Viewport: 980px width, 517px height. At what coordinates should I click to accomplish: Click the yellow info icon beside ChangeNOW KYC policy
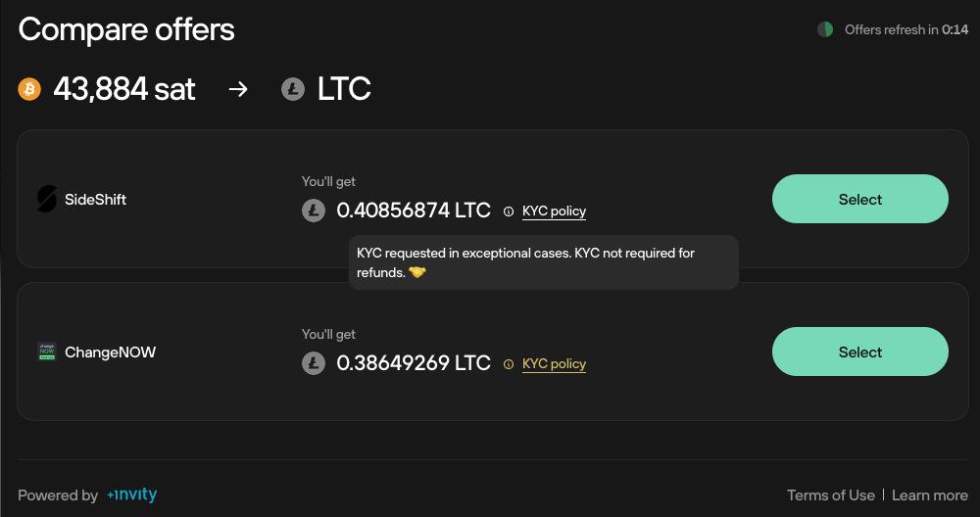click(509, 364)
